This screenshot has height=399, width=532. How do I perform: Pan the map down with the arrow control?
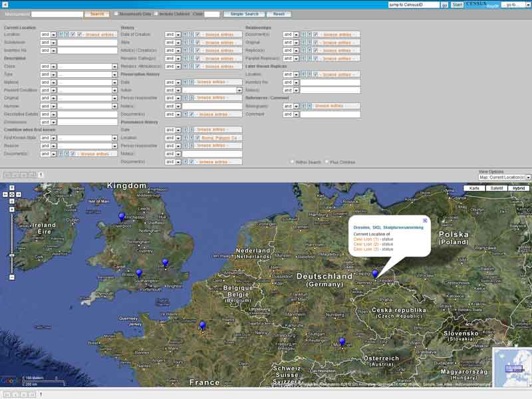(x=12, y=201)
